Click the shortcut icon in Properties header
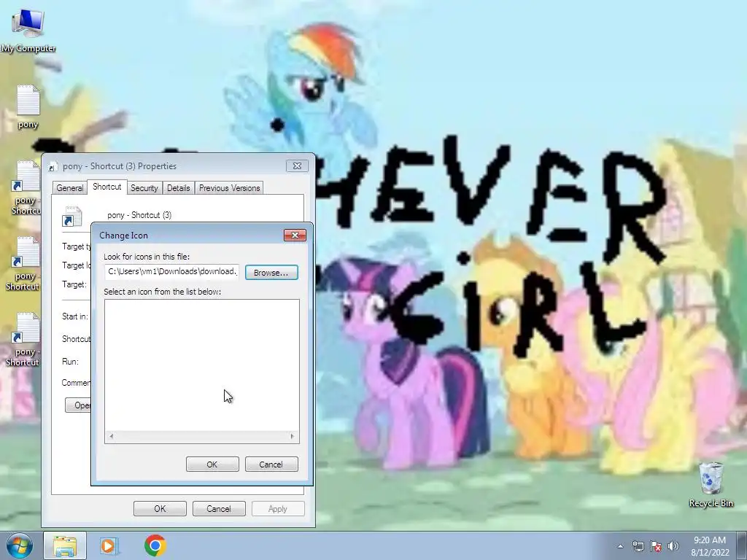Viewport: 747px width, 560px height. tap(72, 216)
